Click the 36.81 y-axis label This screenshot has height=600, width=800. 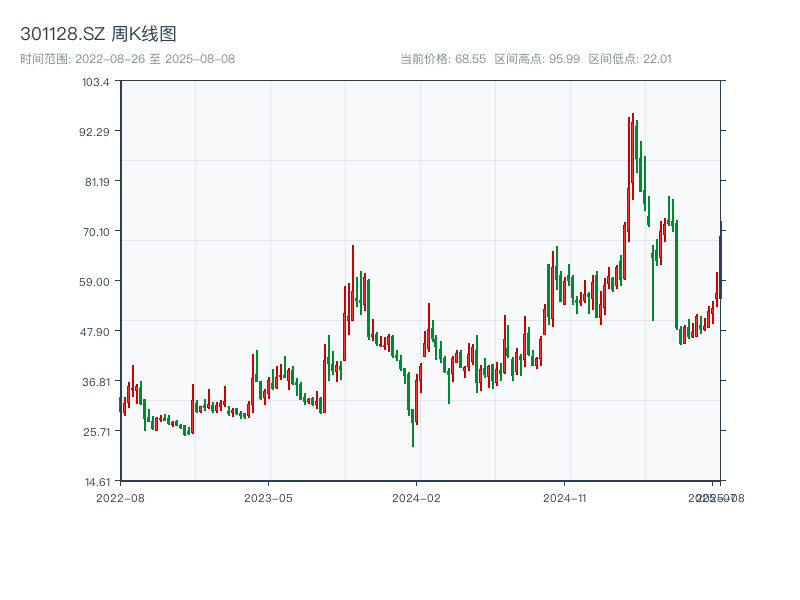click(x=96, y=381)
